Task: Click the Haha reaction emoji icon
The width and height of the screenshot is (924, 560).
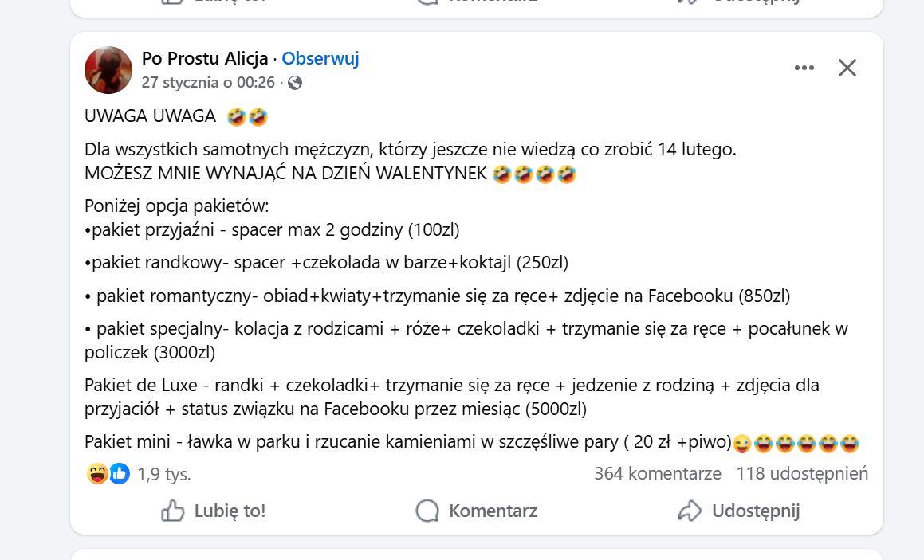Action: tap(98, 474)
